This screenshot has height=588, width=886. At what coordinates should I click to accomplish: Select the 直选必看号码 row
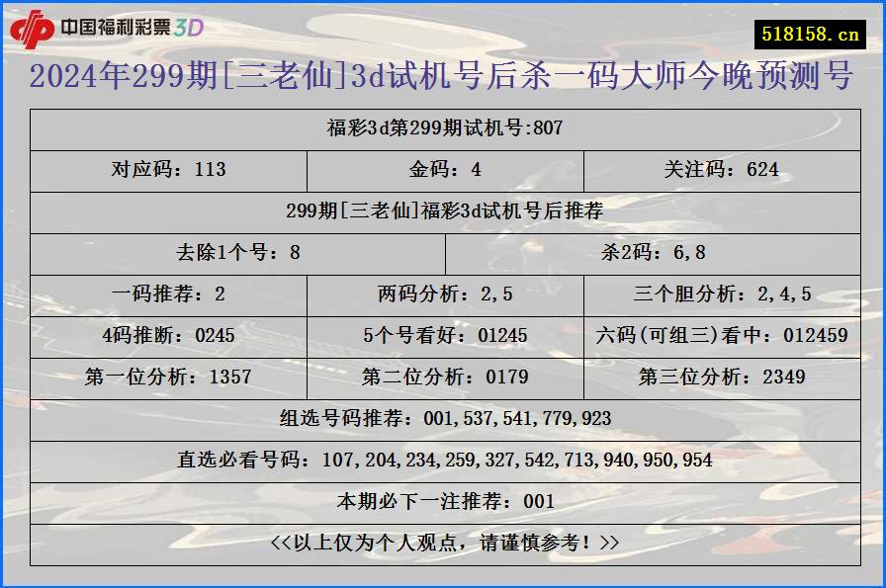[443, 458]
